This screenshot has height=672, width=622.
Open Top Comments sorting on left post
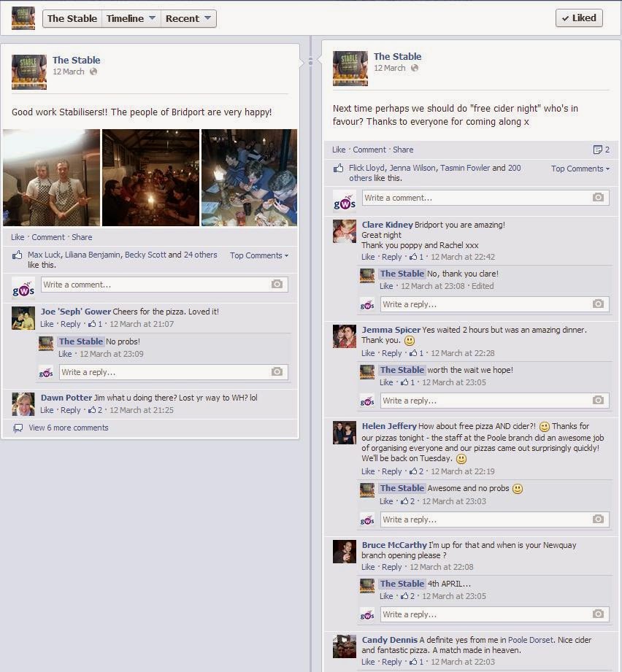pyautogui.click(x=259, y=255)
